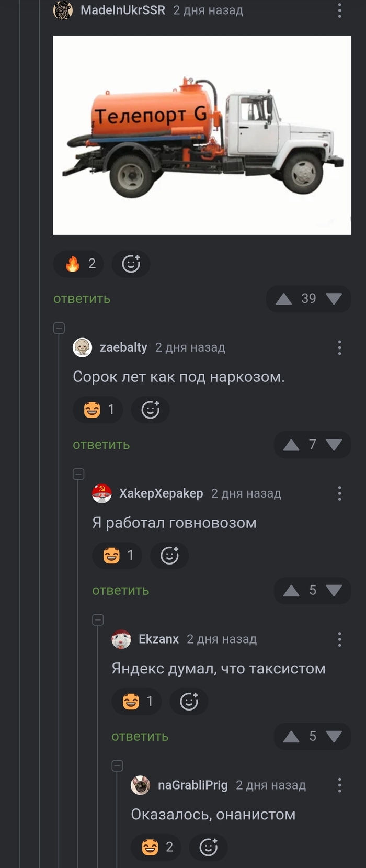Open three-dot menu on zaebalty's comment
366x868 pixels.
point(339,347)
